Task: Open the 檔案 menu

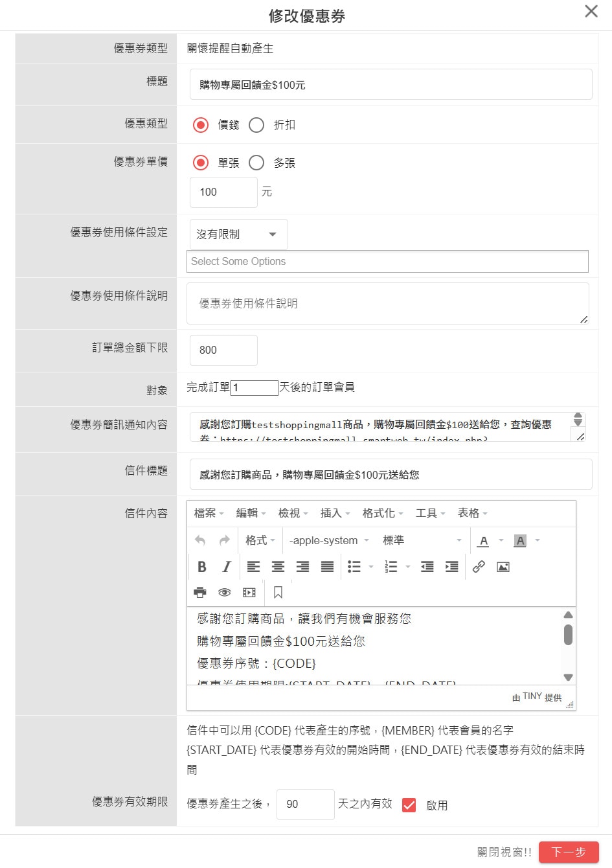Action: click(x=209, y=513)
